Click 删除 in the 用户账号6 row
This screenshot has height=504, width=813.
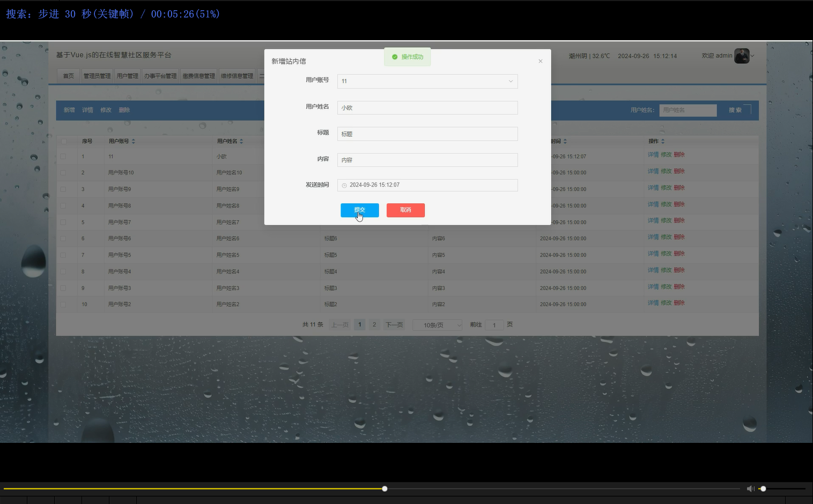pyautogui.click(x=679, y=237)
